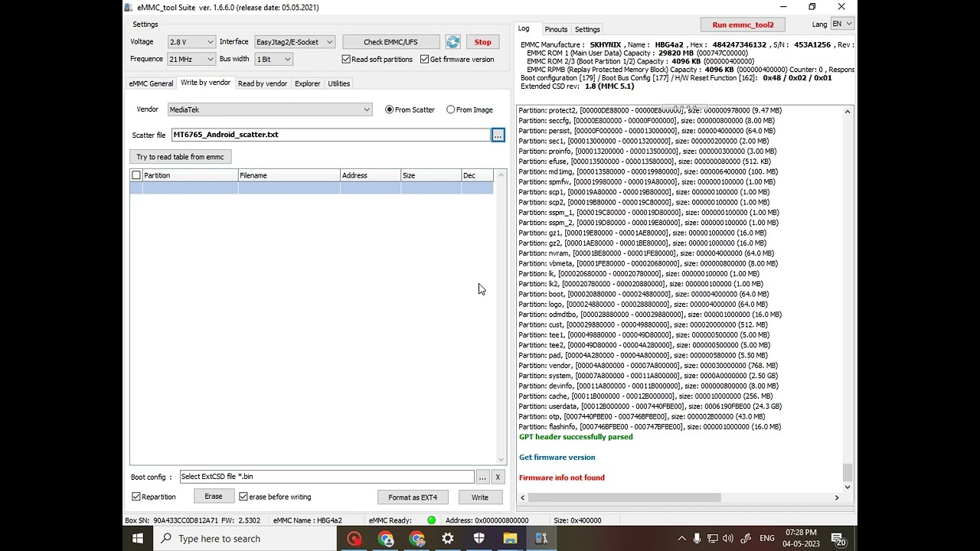
Task: Click the red Stop button
Action: [482, 42]
